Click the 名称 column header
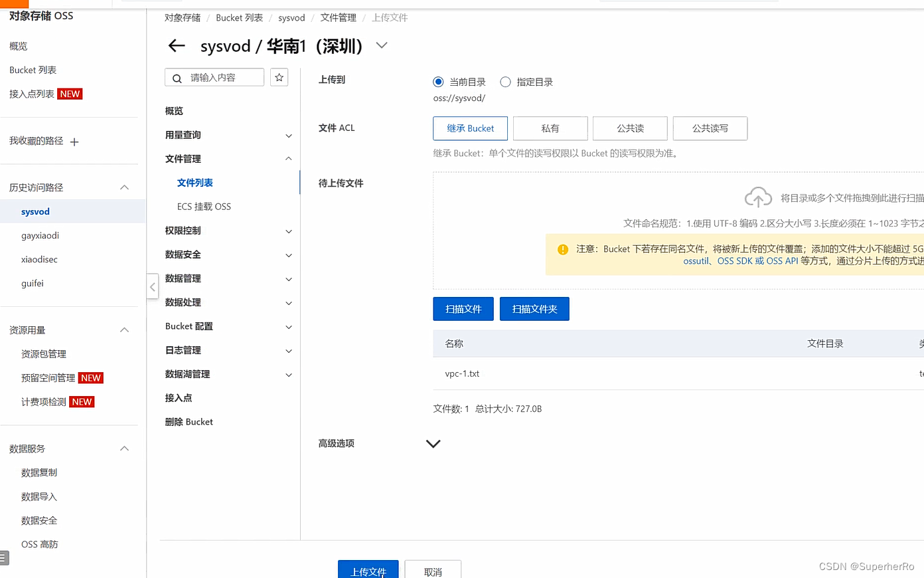Screen dimensions: 924x578 (x=454, y=343)
